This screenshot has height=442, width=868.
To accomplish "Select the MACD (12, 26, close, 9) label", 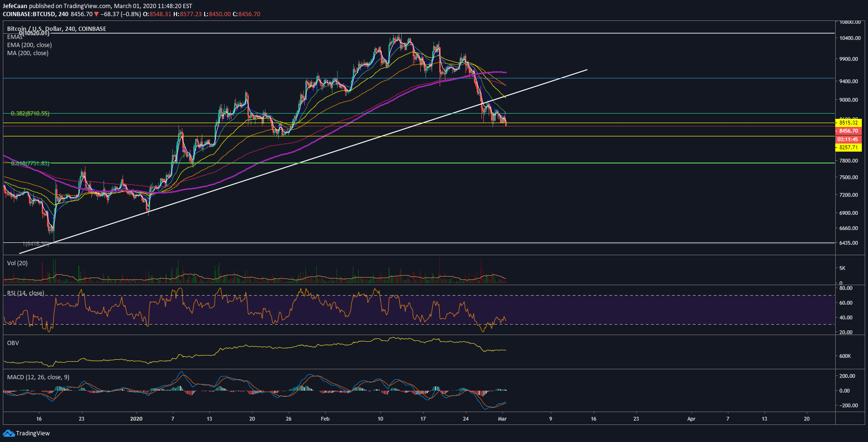I will (38, 377).
